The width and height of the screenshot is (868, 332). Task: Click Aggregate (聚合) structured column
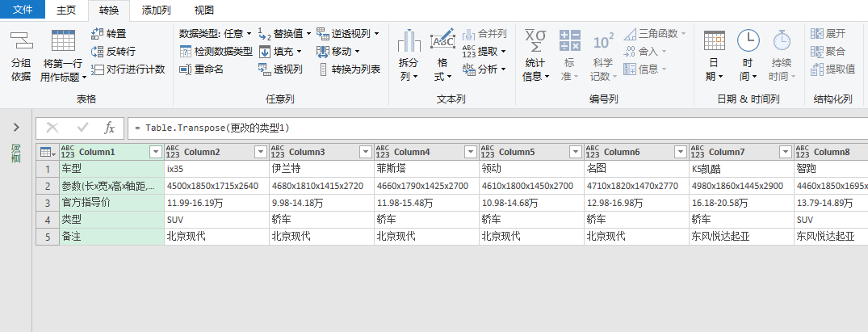[x=828, y=52]
